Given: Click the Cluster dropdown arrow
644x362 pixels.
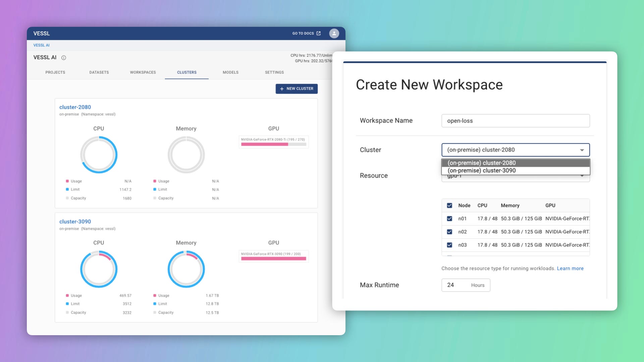Looking at the screenshot, I should click(x=582, y=150).
